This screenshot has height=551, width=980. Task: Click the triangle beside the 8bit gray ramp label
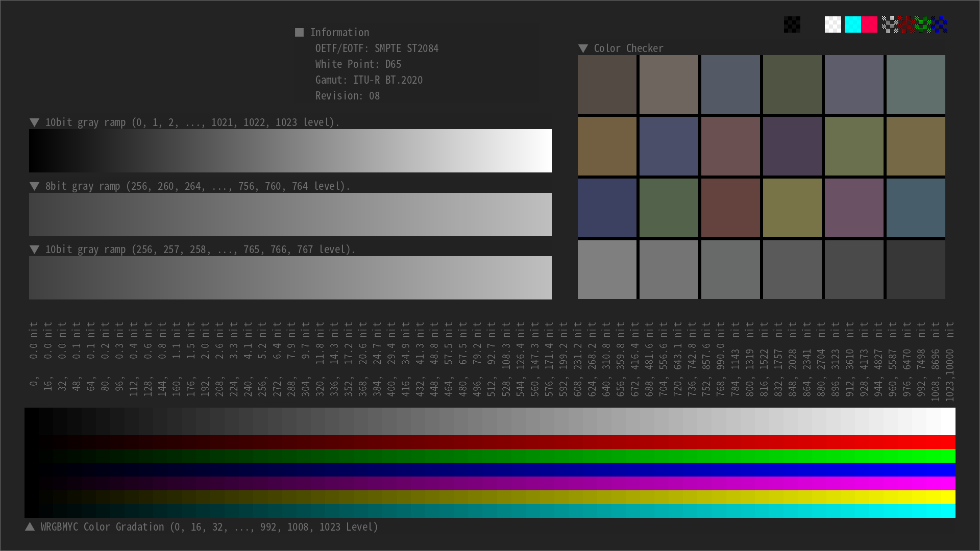click(x=34, y=186)
